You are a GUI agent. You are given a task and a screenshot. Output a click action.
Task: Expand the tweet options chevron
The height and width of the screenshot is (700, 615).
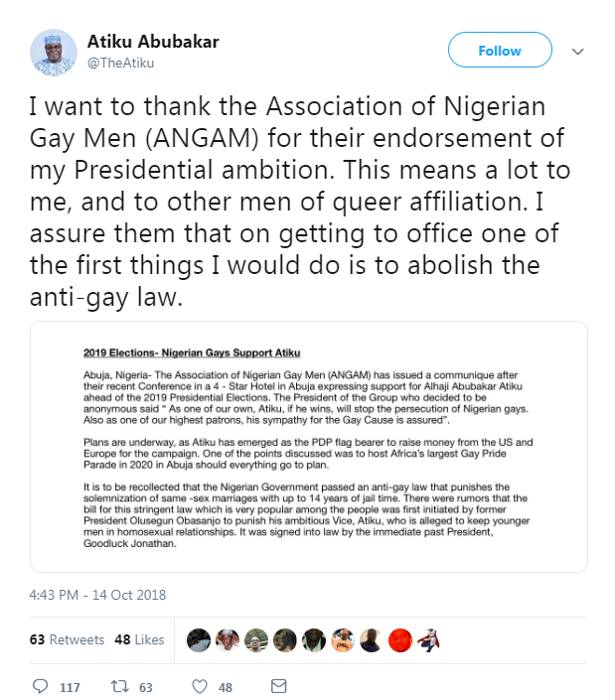coord(578,52)
